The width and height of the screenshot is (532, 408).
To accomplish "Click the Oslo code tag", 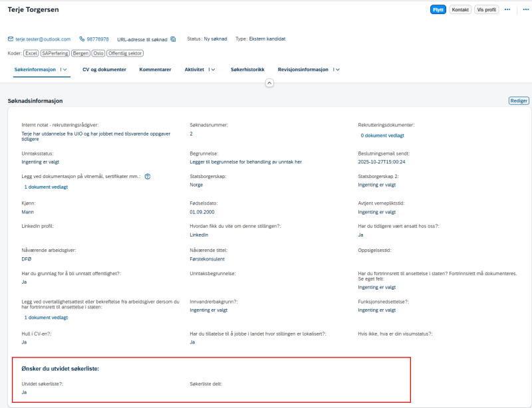I will point(98,53).
